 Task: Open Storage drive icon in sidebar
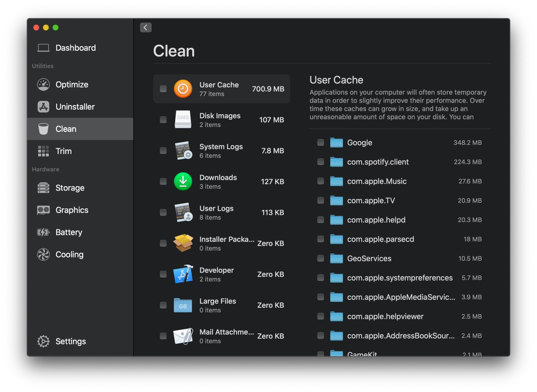point(44,188)
